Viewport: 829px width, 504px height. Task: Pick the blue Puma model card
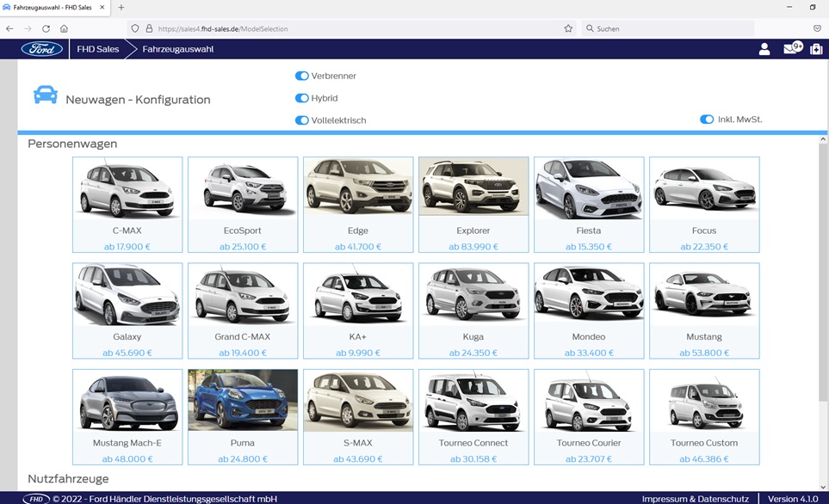tap(243, 417)
